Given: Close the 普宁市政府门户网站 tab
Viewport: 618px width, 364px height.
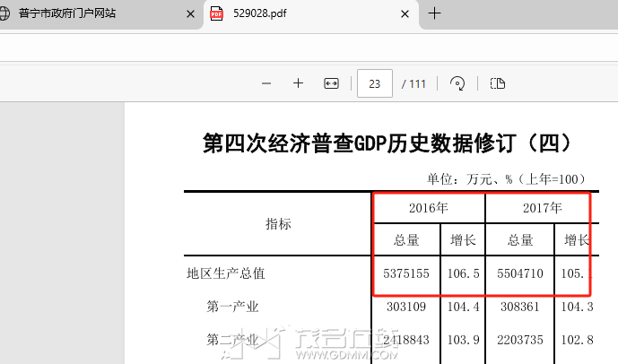Looking at the screenshot, I should [189, 14].
